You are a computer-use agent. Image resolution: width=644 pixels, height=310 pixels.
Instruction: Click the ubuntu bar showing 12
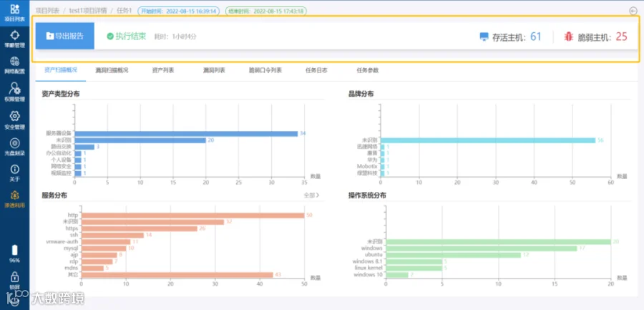[453, 255]
